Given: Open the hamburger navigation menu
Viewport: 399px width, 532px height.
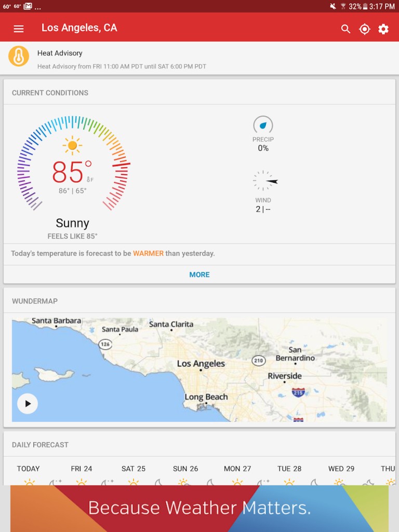Looking at the screenshot, I should click(19, 29).
